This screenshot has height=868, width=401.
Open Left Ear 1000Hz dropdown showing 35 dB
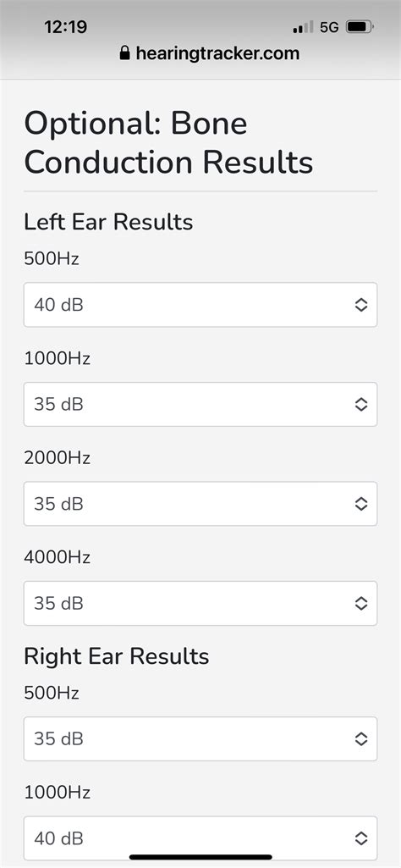point(200,404)
